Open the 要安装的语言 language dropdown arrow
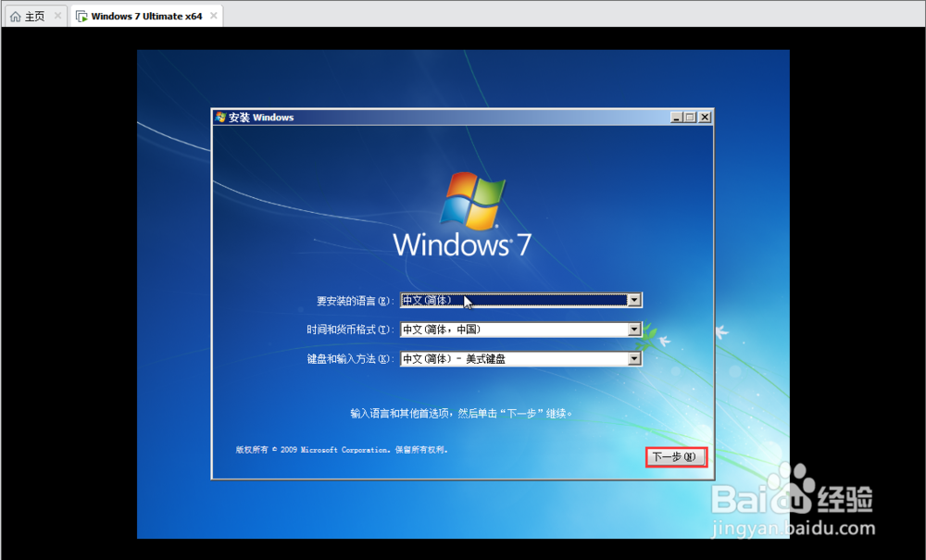 633,300
